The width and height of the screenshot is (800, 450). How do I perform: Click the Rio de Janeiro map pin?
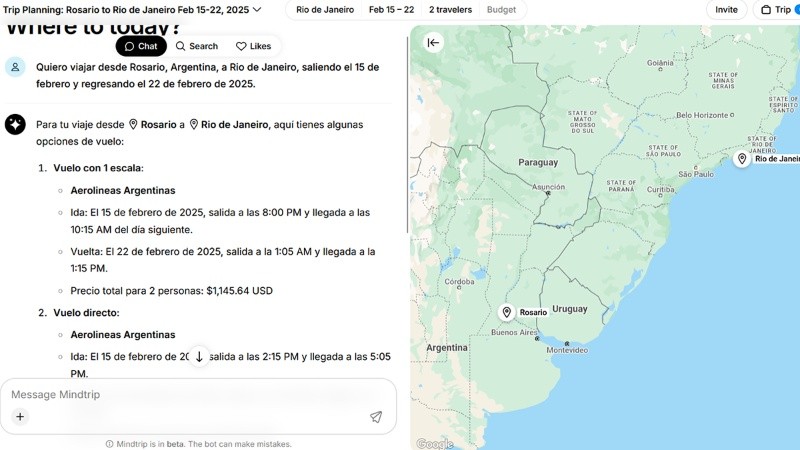click(x=742, y=159)
